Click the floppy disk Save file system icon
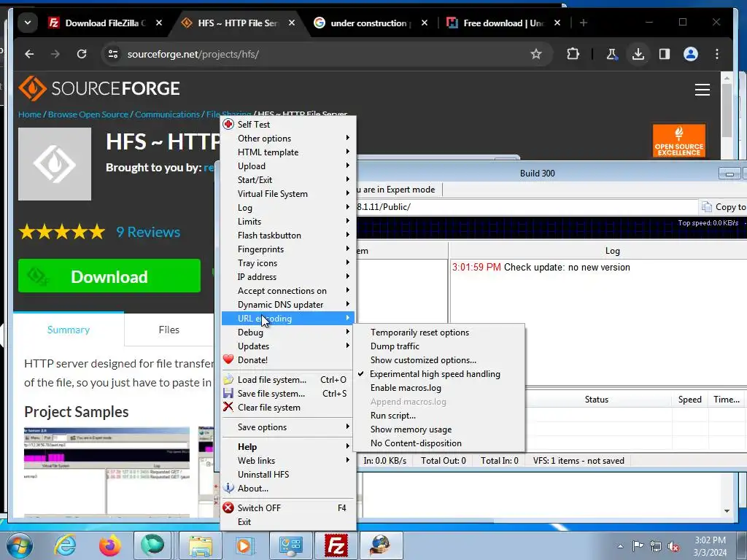The height and width of the screenshot is (560, 747). point(228,393)
